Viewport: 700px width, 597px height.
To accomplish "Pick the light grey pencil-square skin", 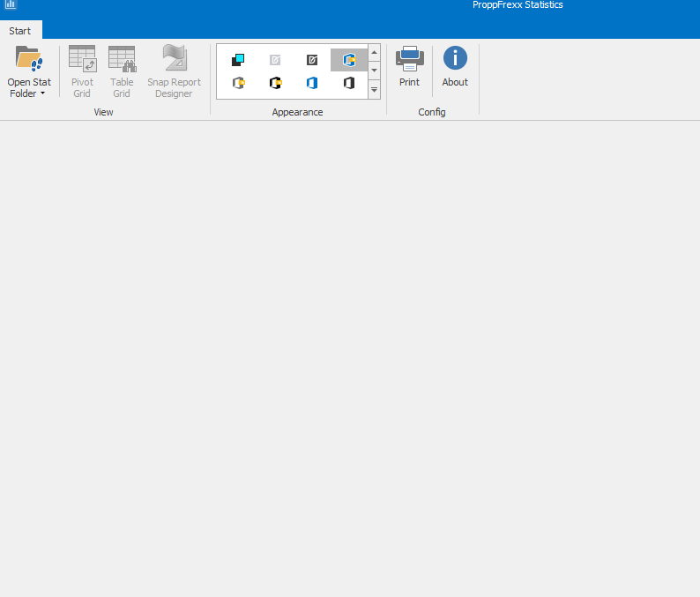I will 275,60.
